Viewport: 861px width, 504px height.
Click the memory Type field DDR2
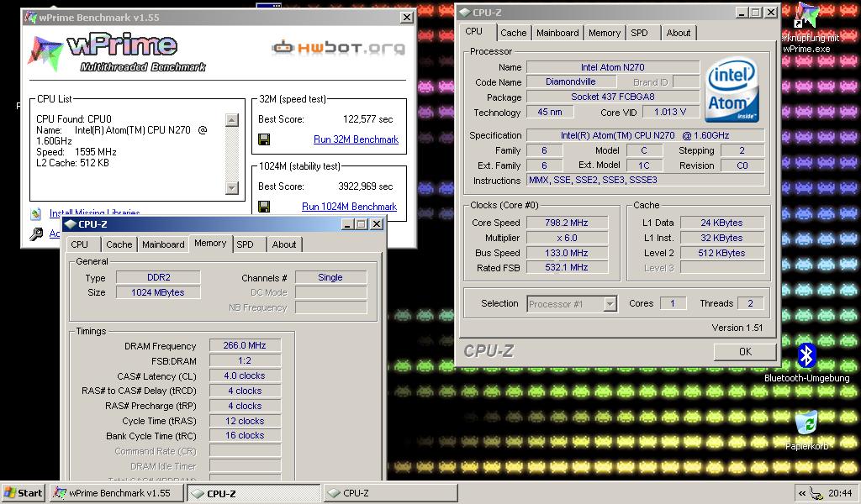coord(158,277)
